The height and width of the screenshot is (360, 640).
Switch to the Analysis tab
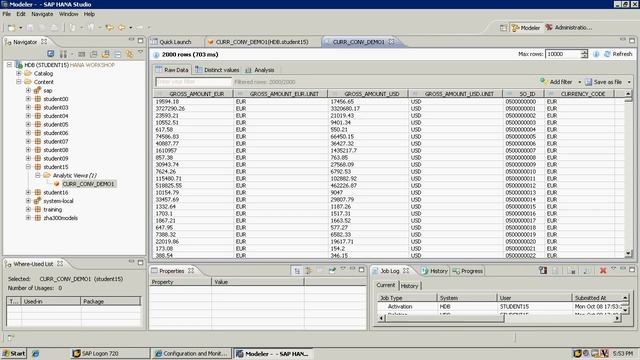click(260, 70)
